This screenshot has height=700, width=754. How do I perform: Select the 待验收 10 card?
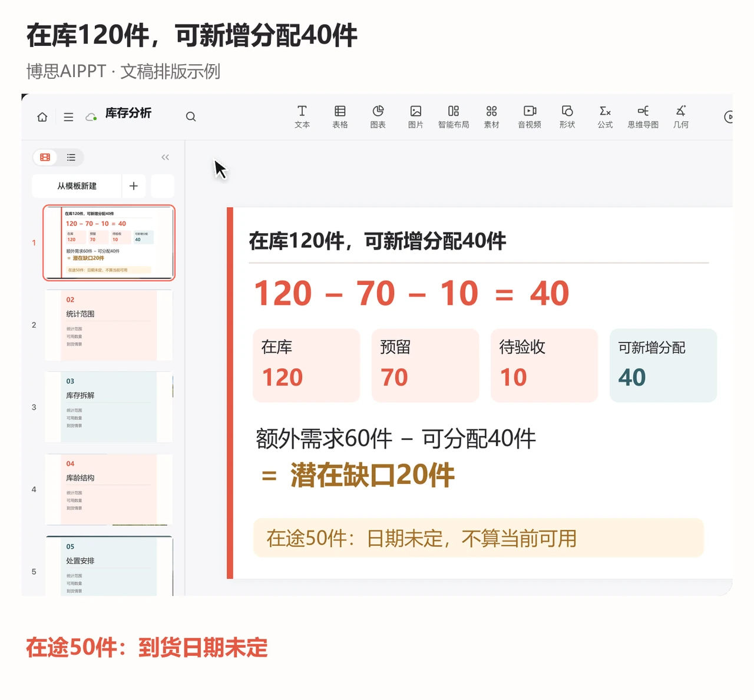click(x=544, y=366)
